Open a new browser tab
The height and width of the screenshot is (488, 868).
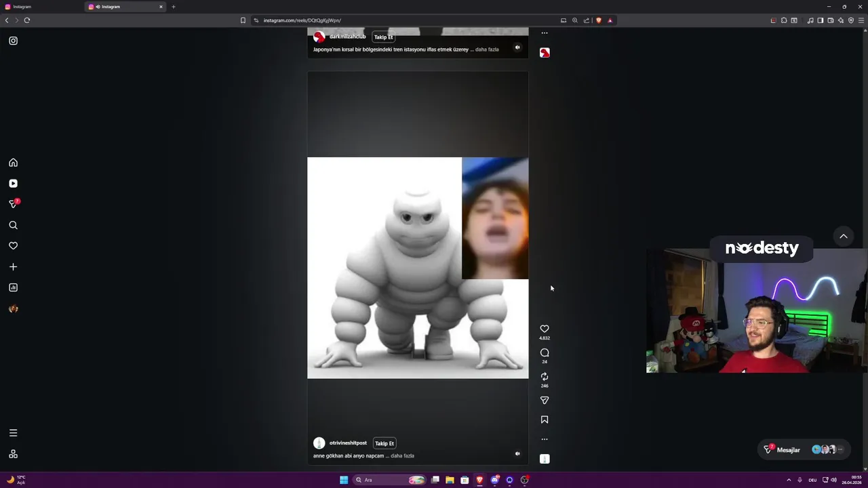[x=173, y=7]
